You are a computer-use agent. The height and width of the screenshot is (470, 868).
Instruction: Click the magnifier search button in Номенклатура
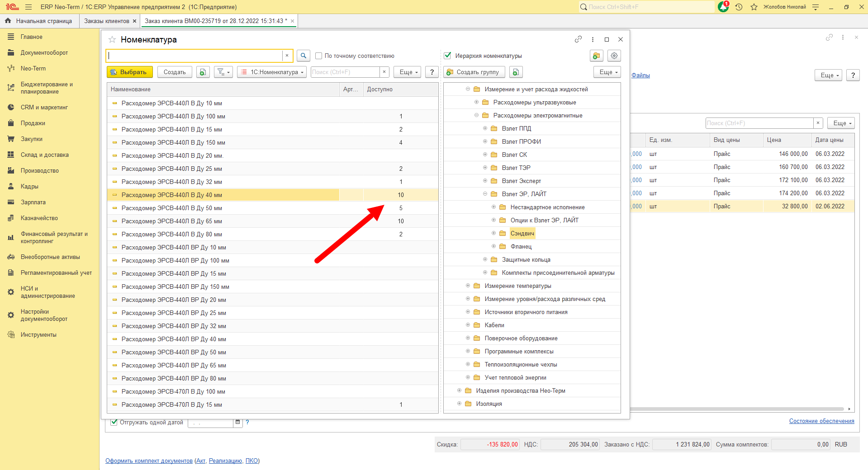pyautogui.click(x=304, y=56)
